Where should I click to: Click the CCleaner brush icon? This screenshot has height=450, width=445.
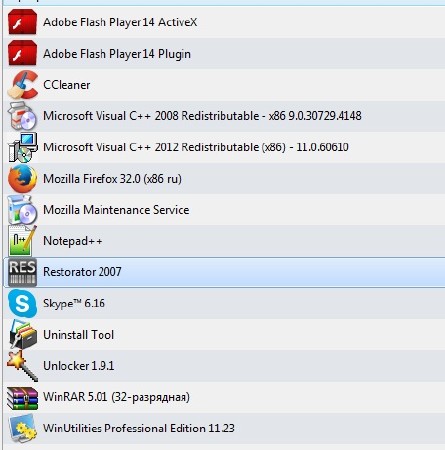(x=22, y=85)
